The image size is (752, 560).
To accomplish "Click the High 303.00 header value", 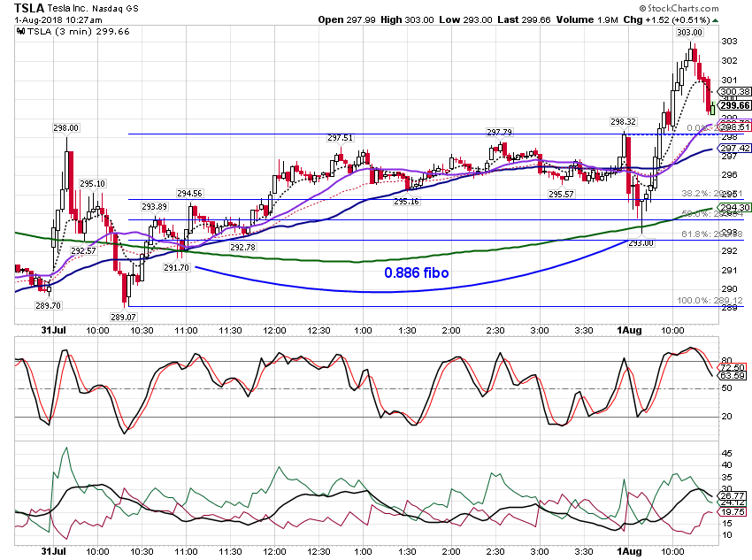I will pyautogui.click(x=407, y=19).
